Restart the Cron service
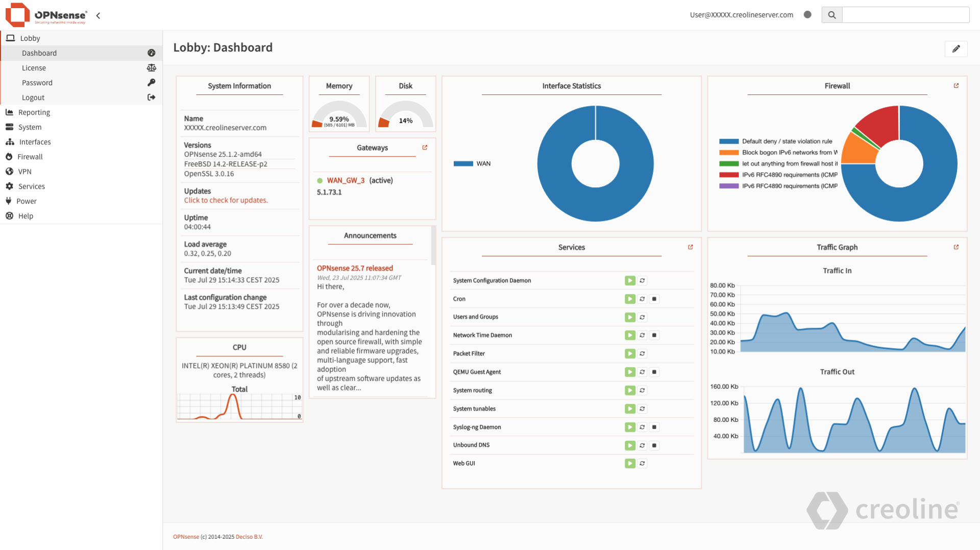Image resolution: width=980 pixels, height=550 pixels. 642,299
